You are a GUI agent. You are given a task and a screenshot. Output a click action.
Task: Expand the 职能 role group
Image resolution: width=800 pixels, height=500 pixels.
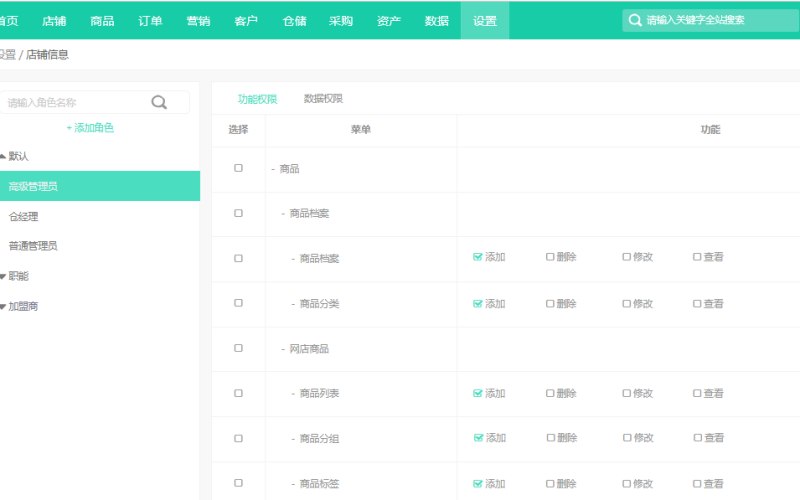(x=3, y=277)
